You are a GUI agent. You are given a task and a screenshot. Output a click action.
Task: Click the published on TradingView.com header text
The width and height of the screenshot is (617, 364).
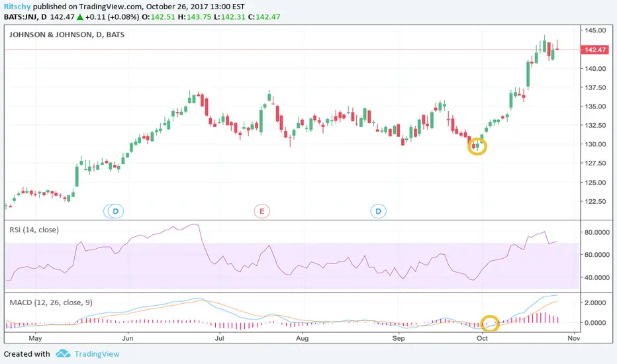[88, 7]
